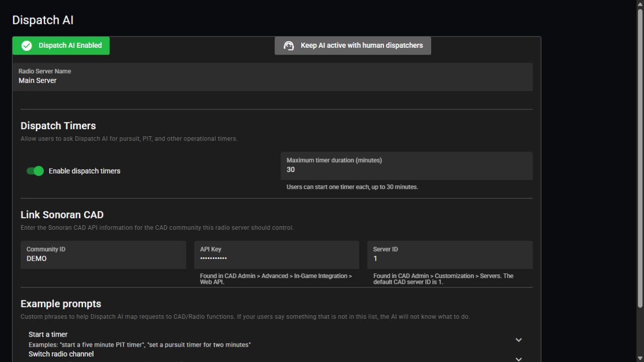Click Keep AI active with human dispatchers
This screenshot has width=644, height=362.
[353, 45]
